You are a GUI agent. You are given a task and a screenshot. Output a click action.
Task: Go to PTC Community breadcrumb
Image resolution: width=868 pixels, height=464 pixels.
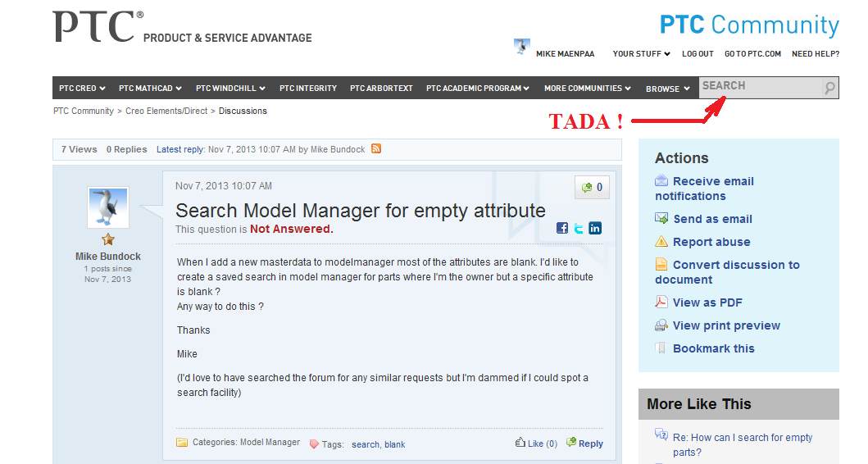[84, 111]
